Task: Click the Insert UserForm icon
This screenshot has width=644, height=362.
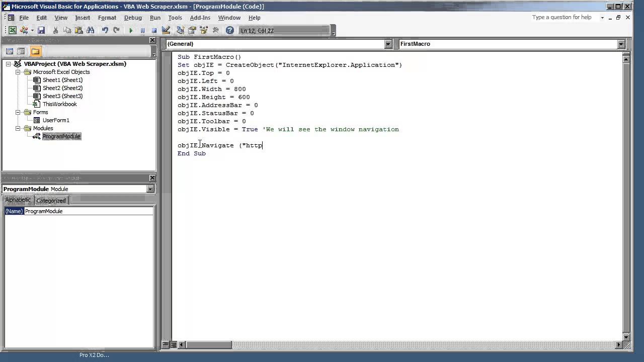Action: click(24, 30)
